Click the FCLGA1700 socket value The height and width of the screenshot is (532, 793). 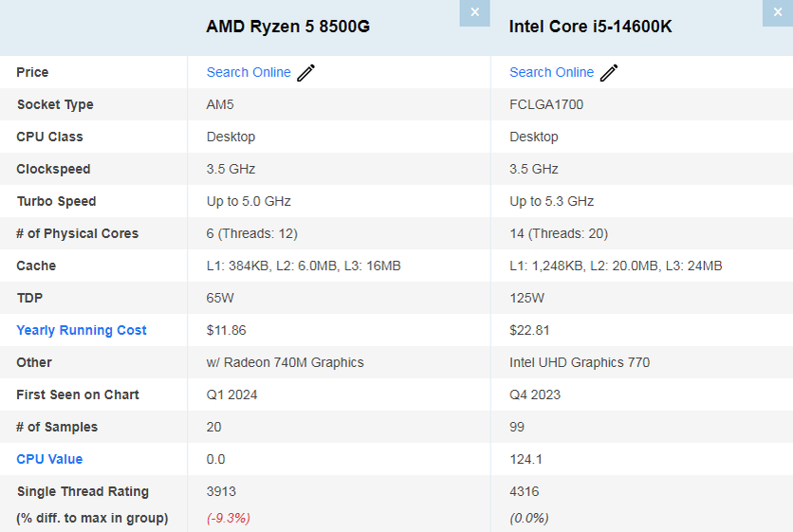pyautogui.click(x=546, y=104)
